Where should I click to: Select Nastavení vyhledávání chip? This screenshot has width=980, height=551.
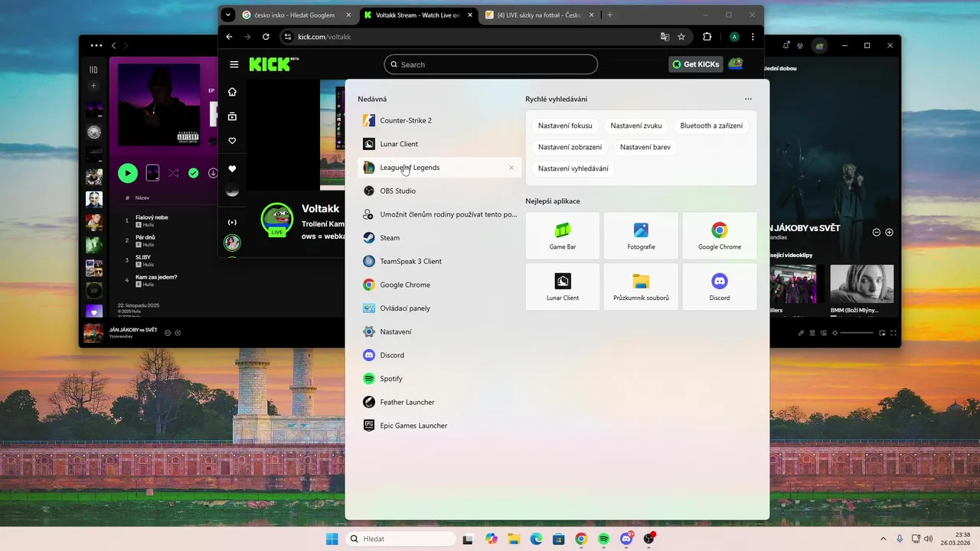pyautogui.click(x=573, y=168)
